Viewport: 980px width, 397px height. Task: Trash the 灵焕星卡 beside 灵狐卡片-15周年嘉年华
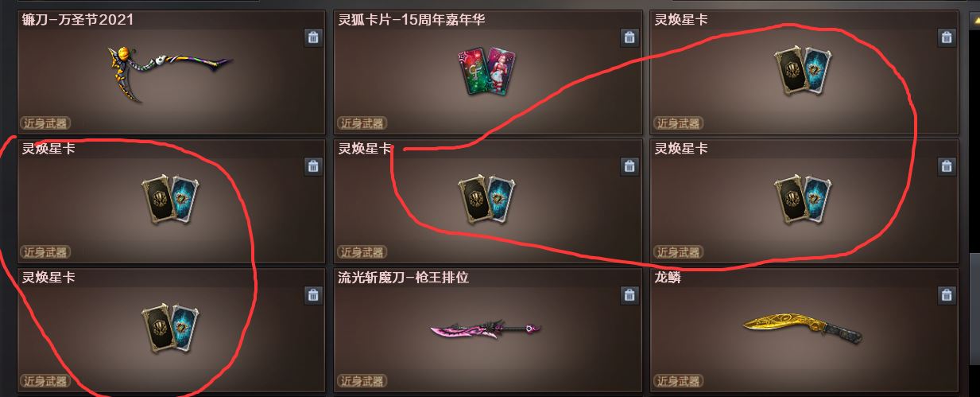click(947, 37)
